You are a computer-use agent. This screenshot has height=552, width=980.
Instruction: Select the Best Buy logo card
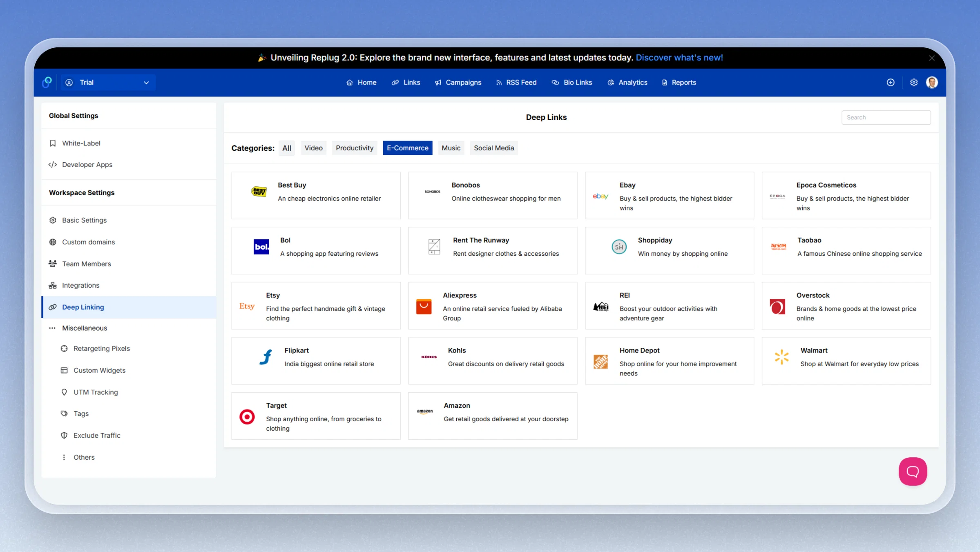click(x=316, y=195)
